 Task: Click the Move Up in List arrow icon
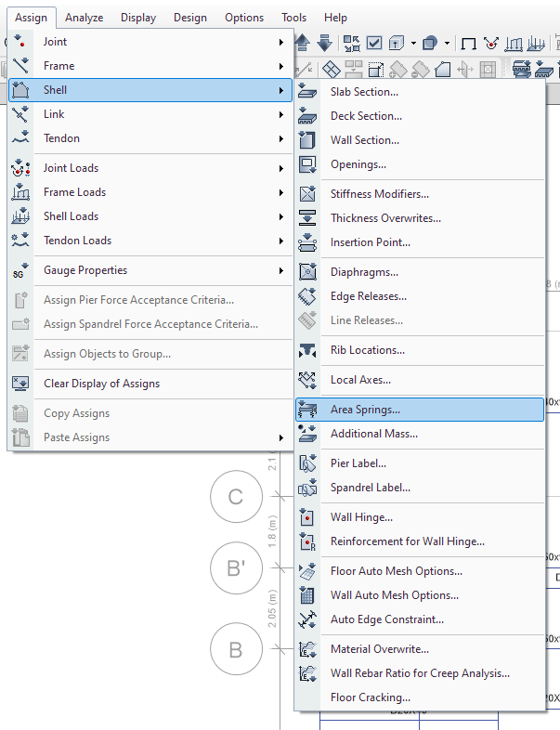[x=305, y=43]
